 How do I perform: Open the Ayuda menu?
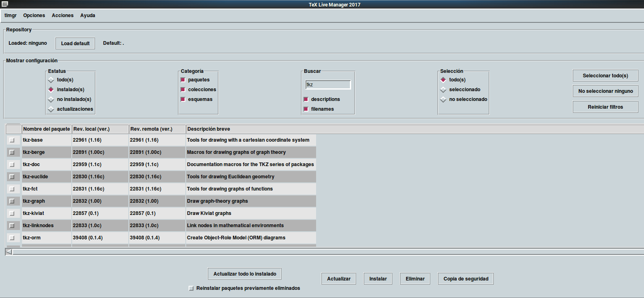[x=88, y=15]
